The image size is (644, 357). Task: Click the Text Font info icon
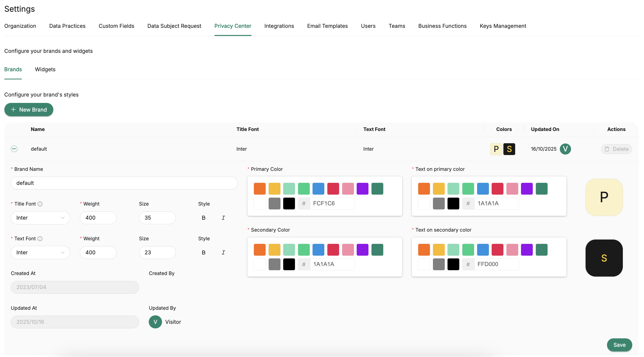[40, 239]
